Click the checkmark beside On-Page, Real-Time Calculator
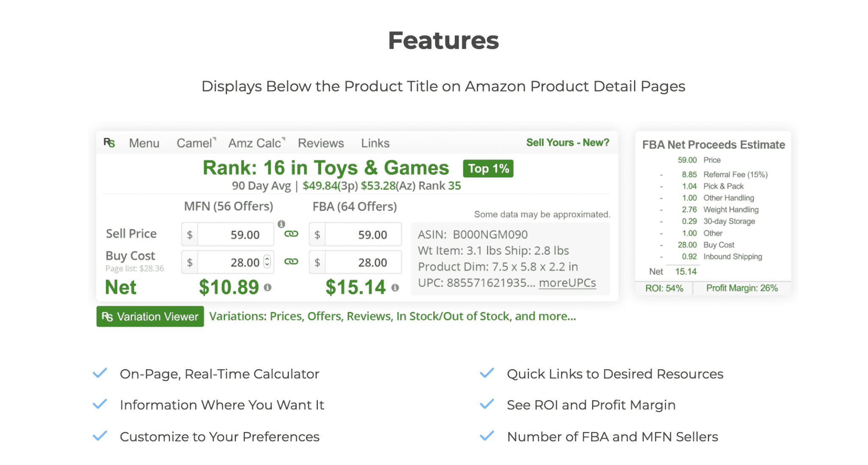Screen dimensions: 868x465 [100, 373]
